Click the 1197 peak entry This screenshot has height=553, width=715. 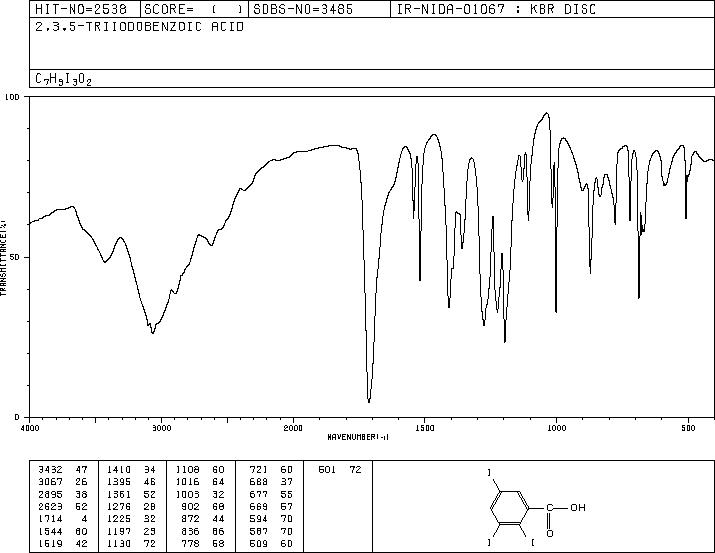131,531
